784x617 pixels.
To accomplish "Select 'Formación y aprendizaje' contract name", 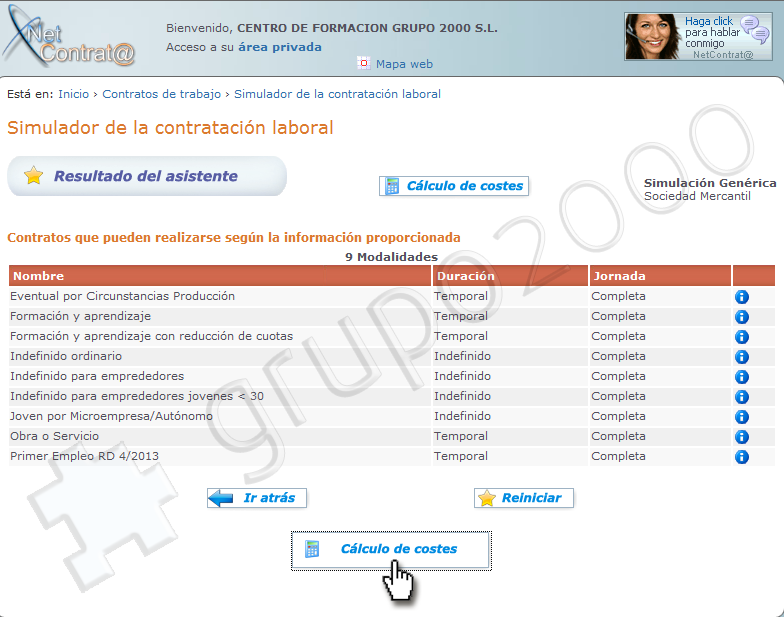I will click(80, 316).
